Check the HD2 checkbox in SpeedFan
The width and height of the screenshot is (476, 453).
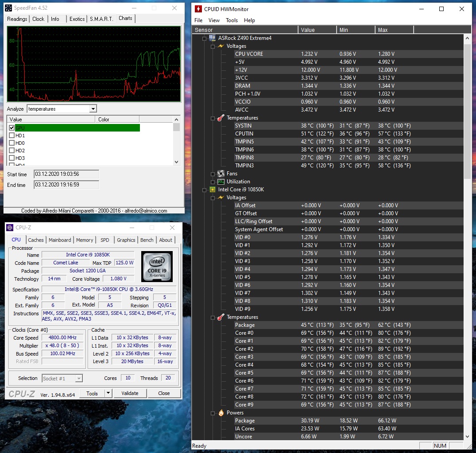[x=12, y=150]
